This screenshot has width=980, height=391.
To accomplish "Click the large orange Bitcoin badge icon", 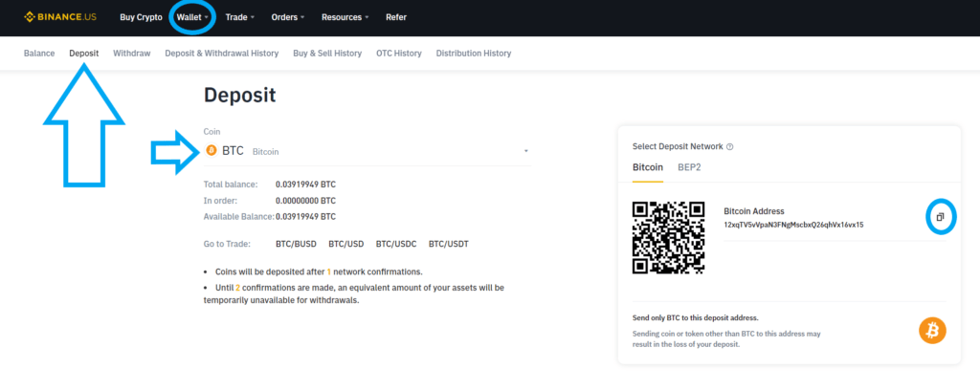I will [x=932, y=331].
